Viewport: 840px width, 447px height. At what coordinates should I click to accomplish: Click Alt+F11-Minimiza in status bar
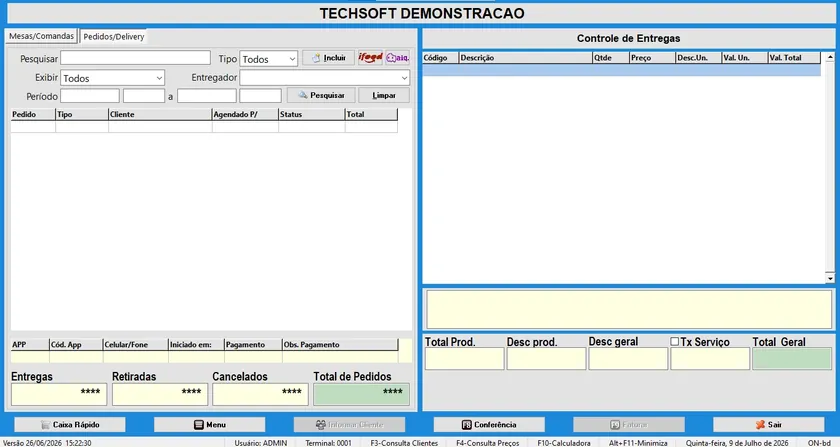(x=638, y=443)
